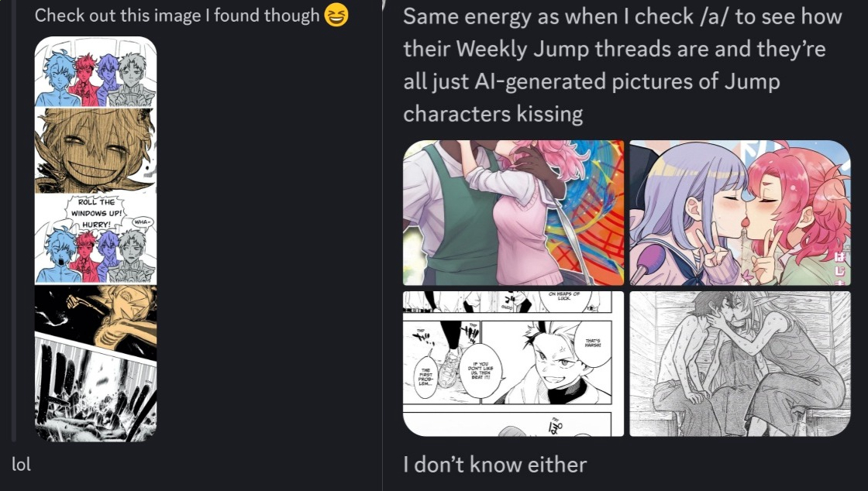
Task: Click the white Japanese text on the kissing image
Action: tap(840, 270)
